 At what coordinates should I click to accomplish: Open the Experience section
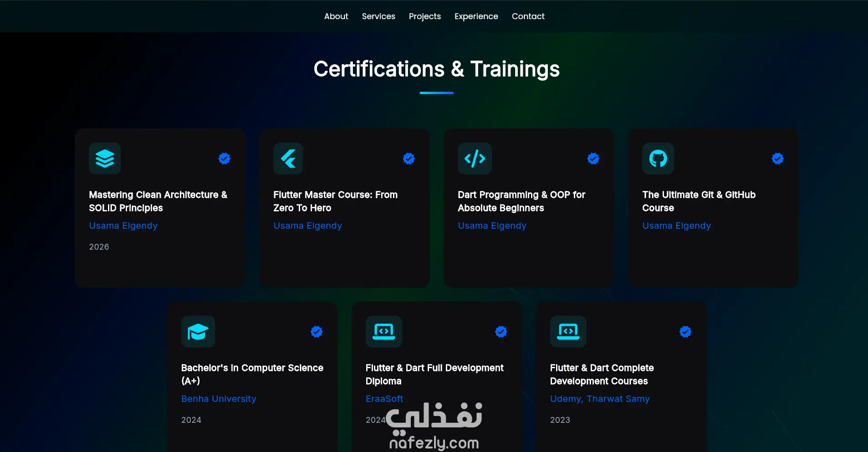[476, 16]
